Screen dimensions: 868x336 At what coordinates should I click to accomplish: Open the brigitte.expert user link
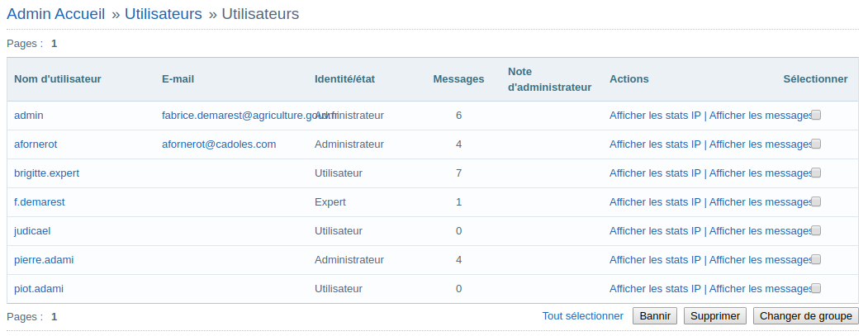pos(47,173)
